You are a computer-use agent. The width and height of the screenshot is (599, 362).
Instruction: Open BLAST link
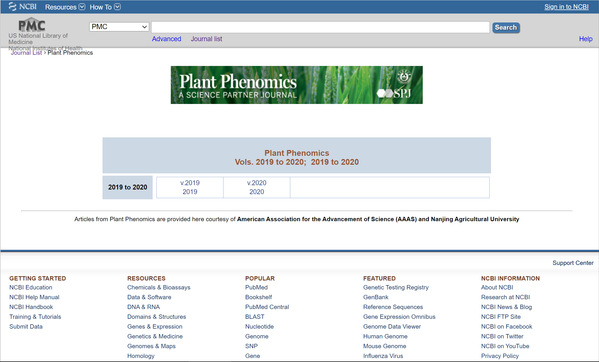[x=255, y=317]
